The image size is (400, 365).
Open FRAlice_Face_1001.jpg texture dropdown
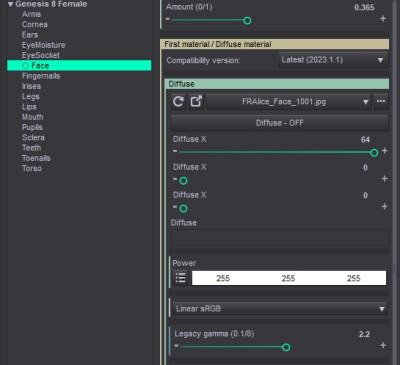pos(289,102)
